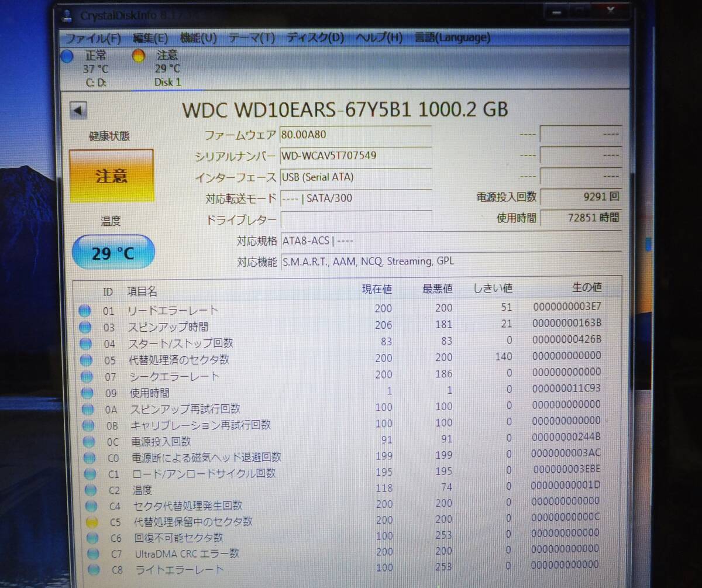Click current value 118 in 温度 row

coord(383,489)
